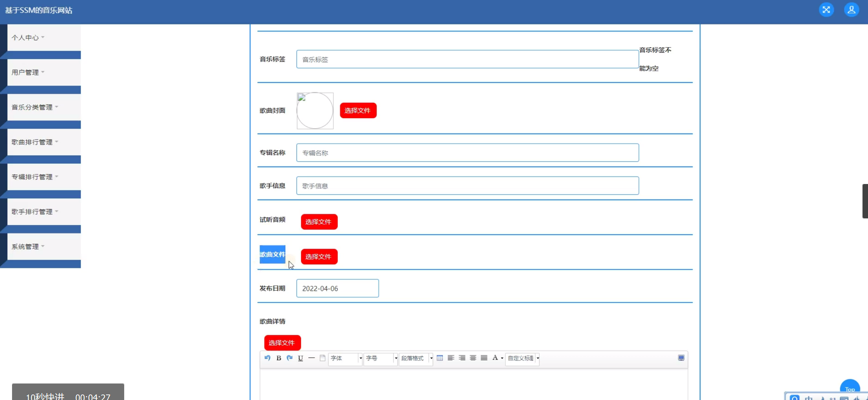
Task: Toggle underline formatting in editor toolbar
Action: coord(300,358)
